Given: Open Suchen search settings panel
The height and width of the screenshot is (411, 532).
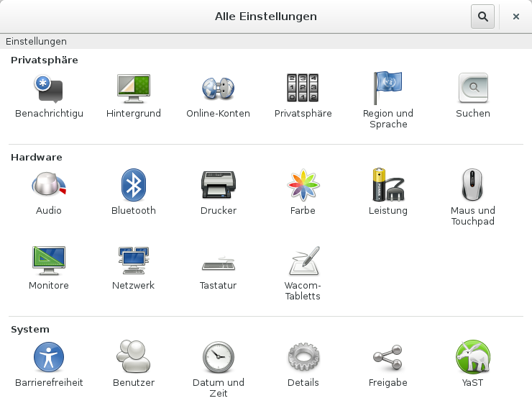Looking at the screenshot, I should pos(472,89).
